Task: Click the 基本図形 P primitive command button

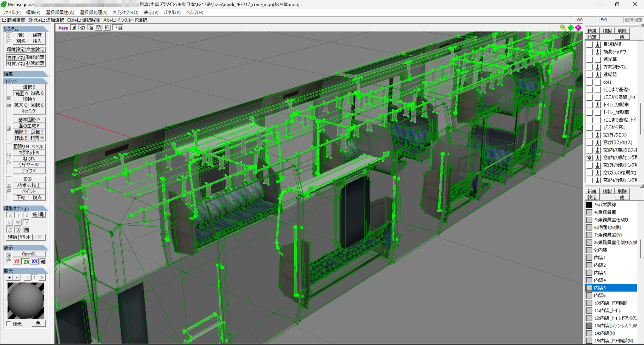Action: point(29,120)
